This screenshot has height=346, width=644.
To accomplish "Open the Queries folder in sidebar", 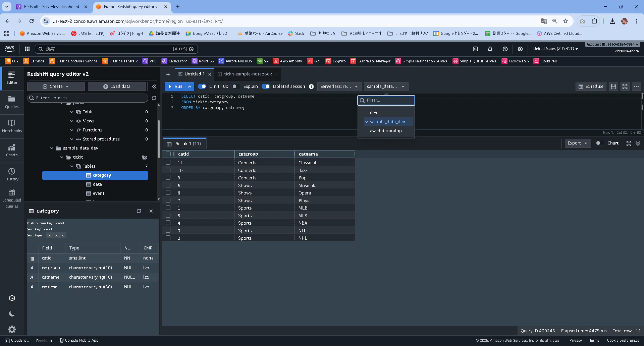I will 12,102.
